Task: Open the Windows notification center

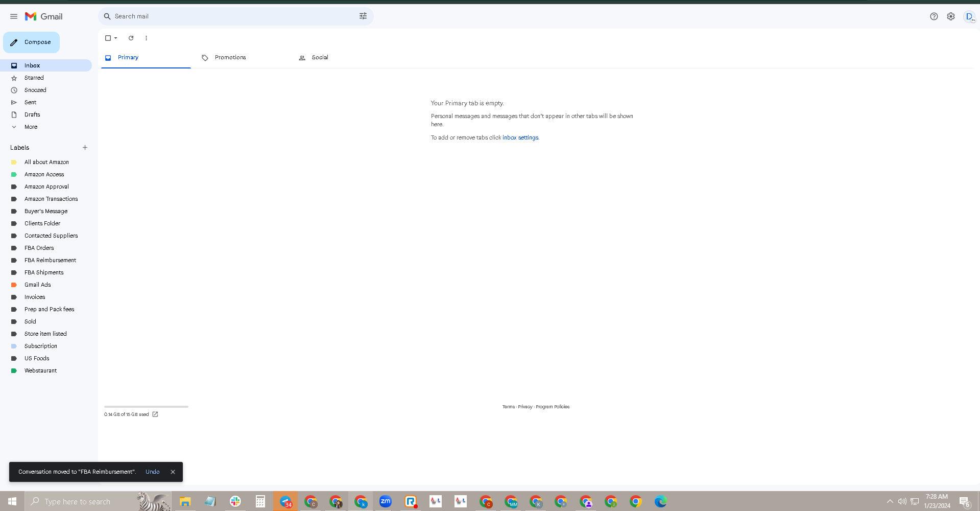Action: point(964,501)
